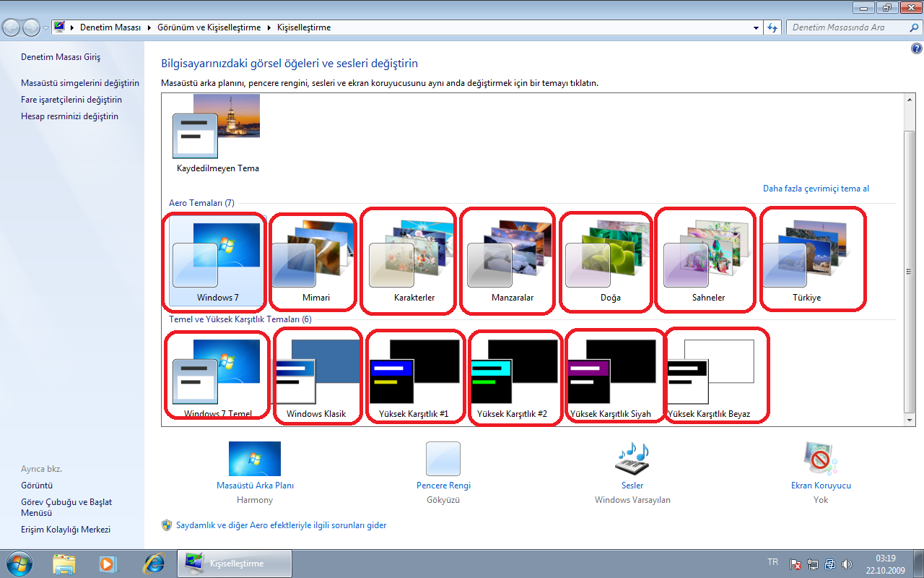Click the TR language indicator
Screen dimensions: 924x578
point(772,562)
